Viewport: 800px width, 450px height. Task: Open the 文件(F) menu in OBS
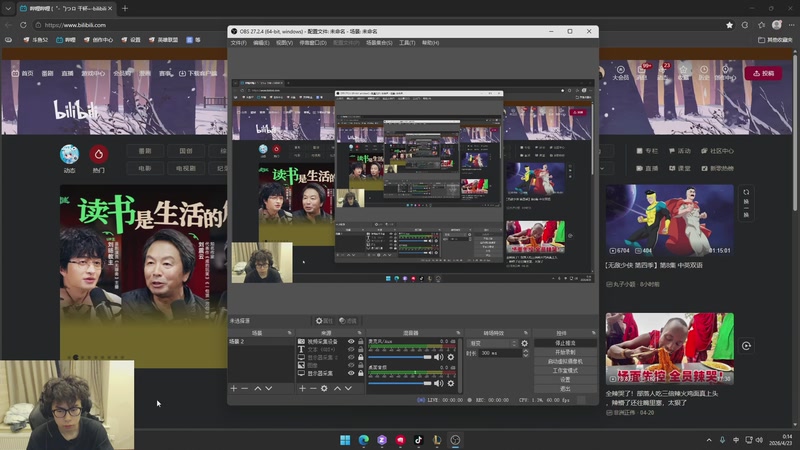coord(238,43)
